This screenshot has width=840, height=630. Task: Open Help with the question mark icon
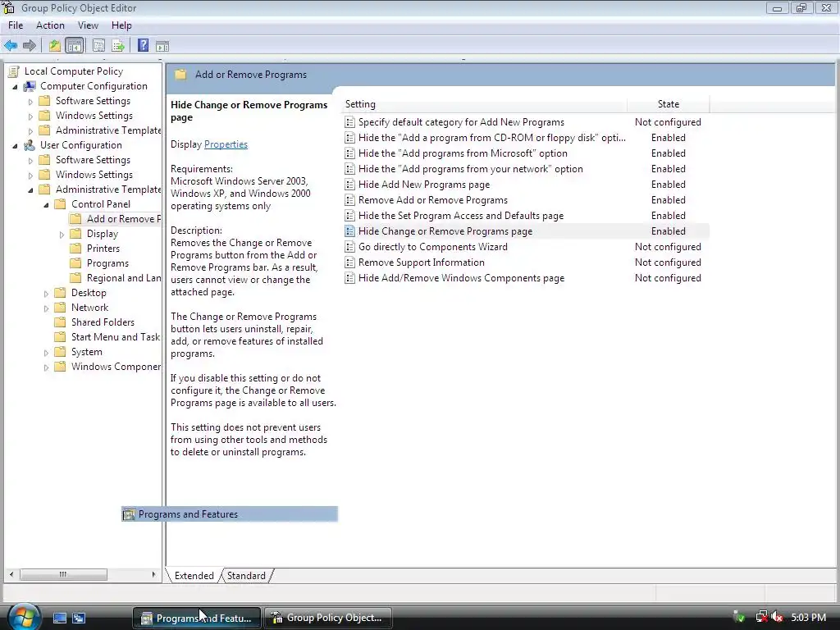[x=143, y=46]
